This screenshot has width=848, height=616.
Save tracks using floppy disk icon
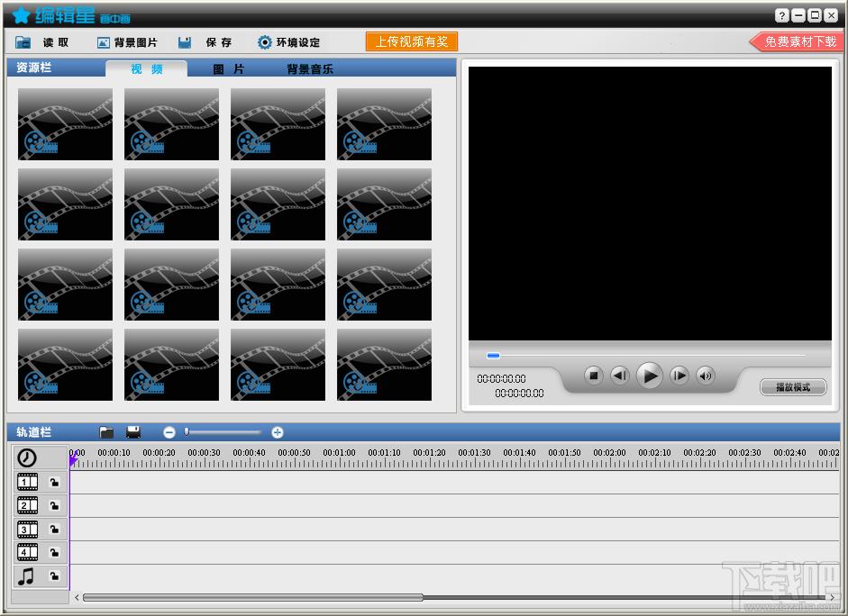pos(132,432)
